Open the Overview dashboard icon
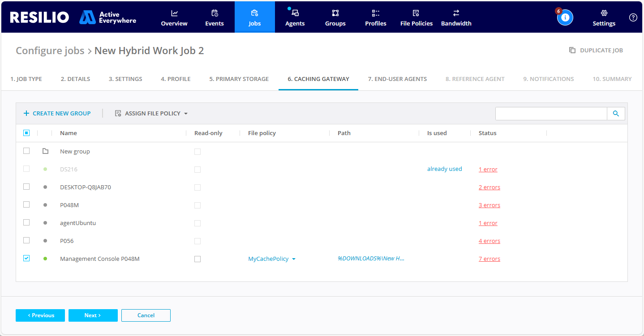The image size is (644, 336). [174, 13]
